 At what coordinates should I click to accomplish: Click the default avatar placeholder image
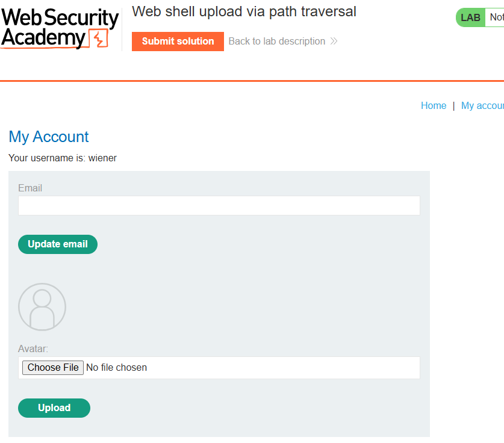(x=42, y=307)
